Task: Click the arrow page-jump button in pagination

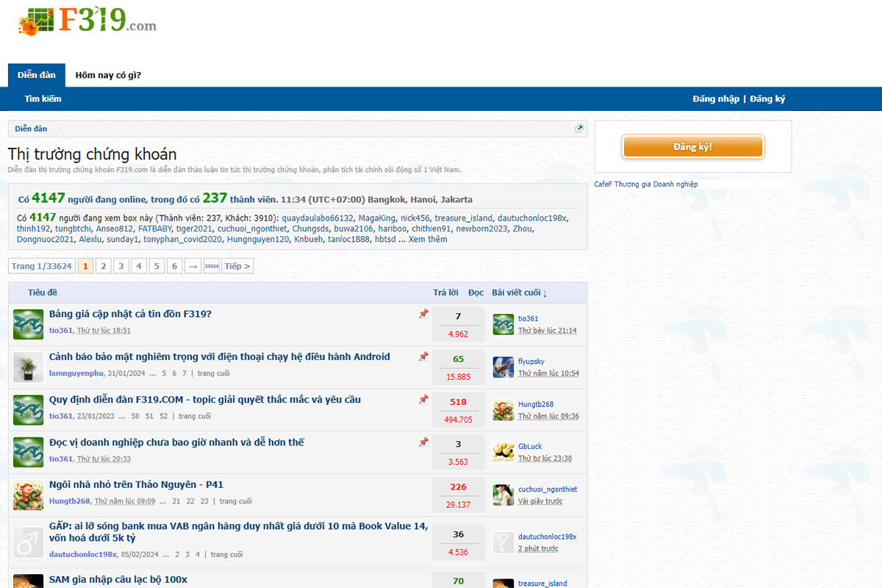Action: point(193,266)
